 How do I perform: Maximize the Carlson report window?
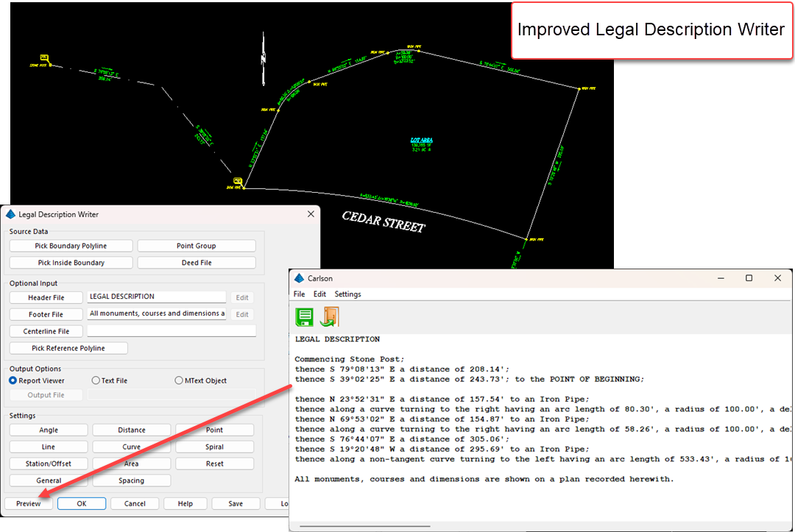coord(749,278)
